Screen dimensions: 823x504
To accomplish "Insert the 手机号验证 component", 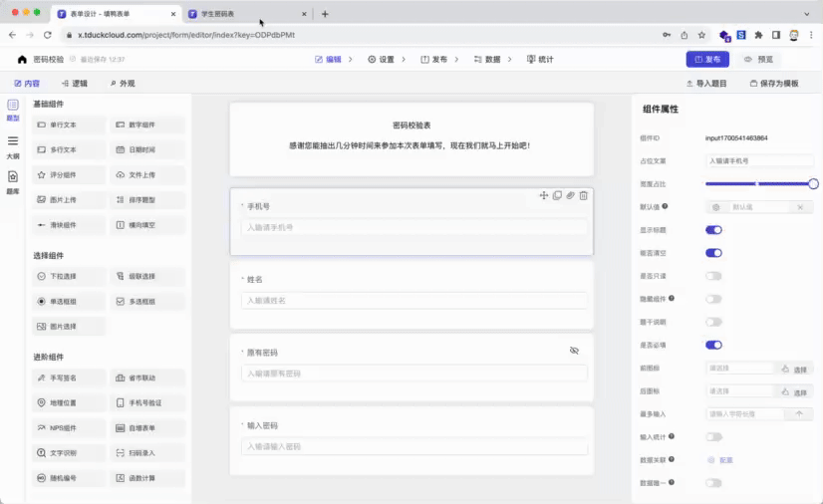I will point(147,402).
